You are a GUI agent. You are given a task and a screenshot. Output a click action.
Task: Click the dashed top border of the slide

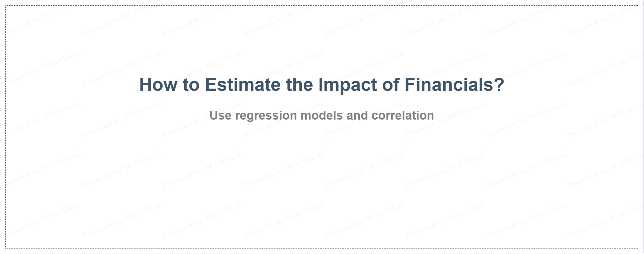(x=322, y=6)
